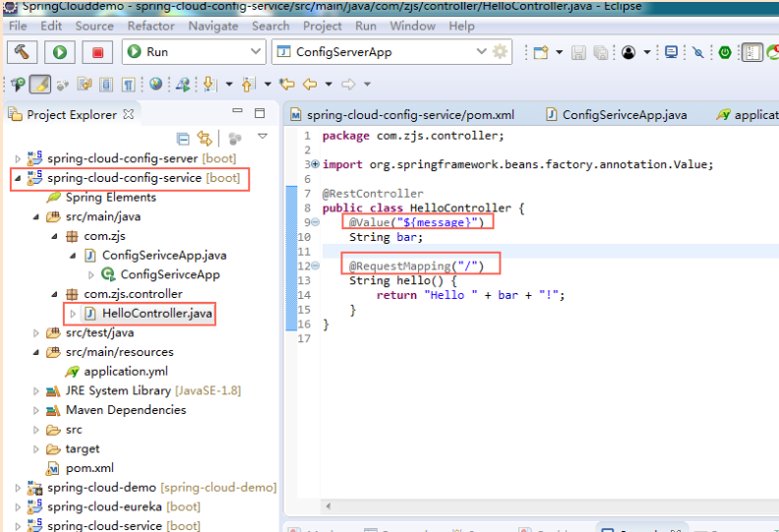Stop the launch with red square button
This screenshot has width=779, height=532.
(x=98, y=52)
